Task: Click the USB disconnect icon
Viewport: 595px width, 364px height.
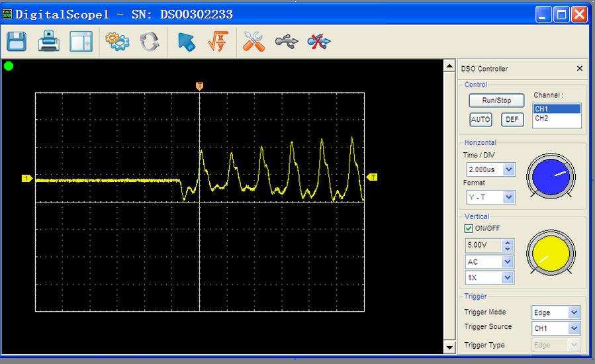Action: 319,42
